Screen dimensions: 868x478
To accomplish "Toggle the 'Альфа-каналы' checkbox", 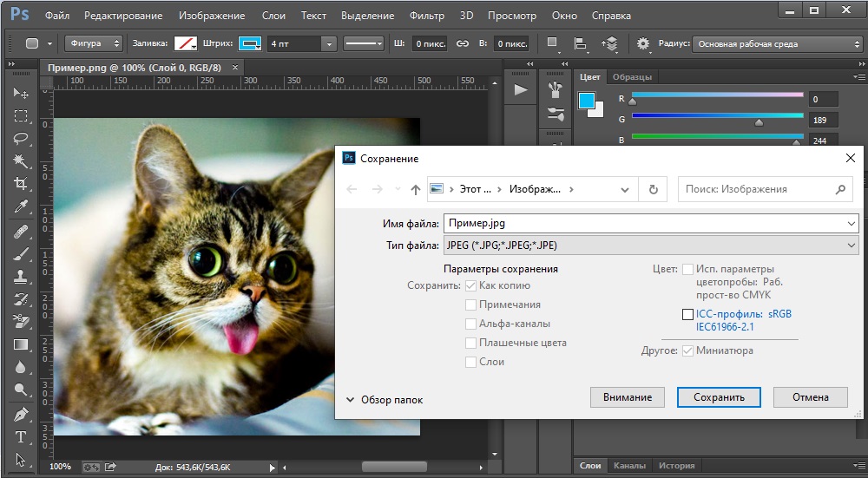I will click(470, 324).
